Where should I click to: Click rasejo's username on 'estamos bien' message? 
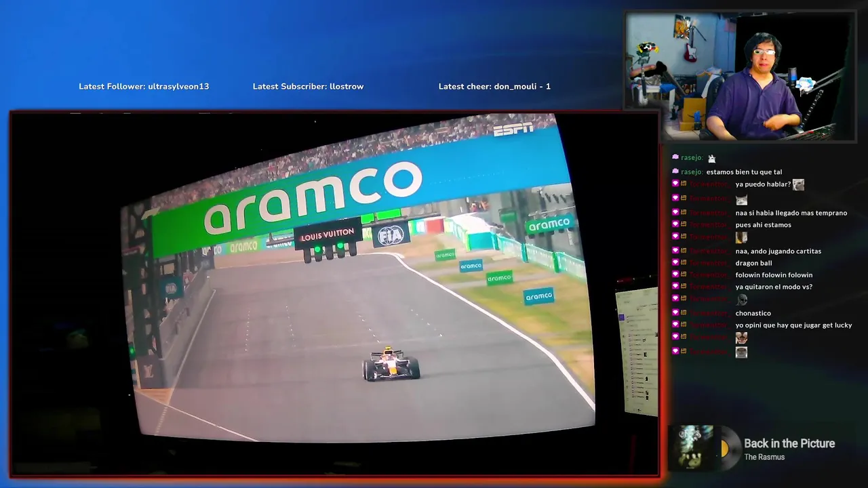click(692, 172)
